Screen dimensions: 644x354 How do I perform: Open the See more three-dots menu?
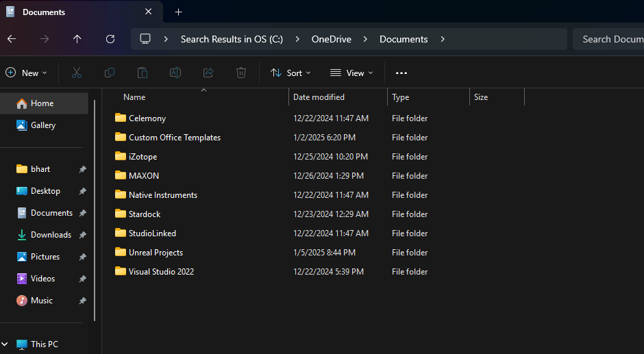401,73
